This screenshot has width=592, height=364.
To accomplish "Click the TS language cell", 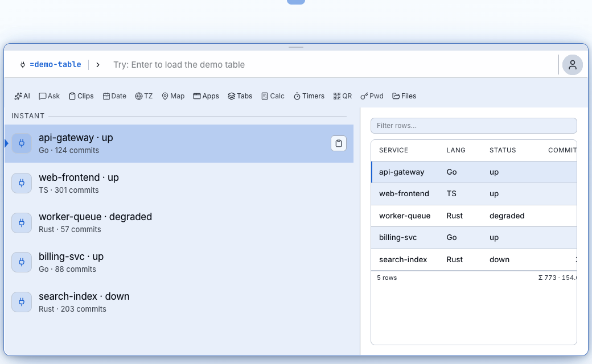I will 451,193.
